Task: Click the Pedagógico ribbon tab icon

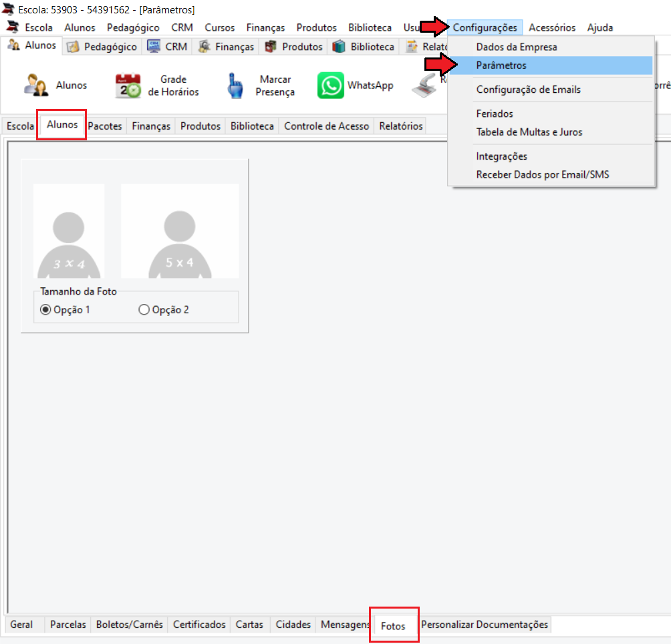Action: point(73,47)
